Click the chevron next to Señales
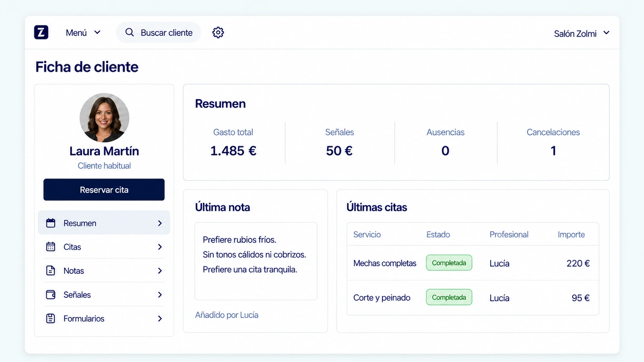 tap(160, 294)
